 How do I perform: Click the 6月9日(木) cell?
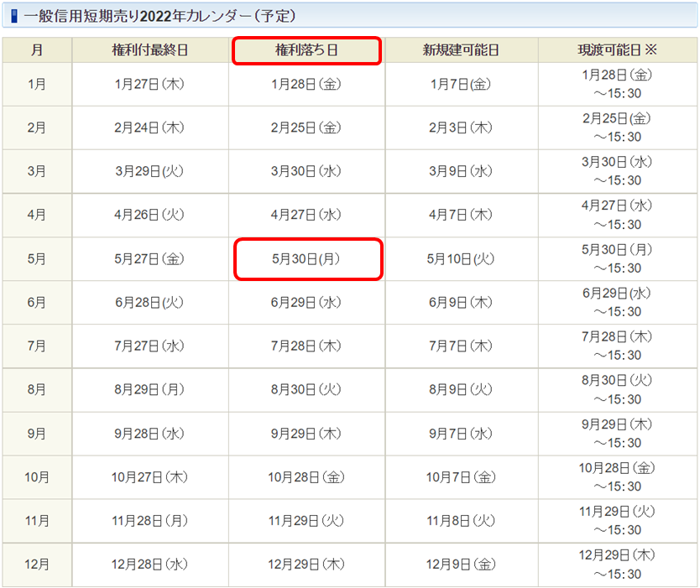point(461,303)
